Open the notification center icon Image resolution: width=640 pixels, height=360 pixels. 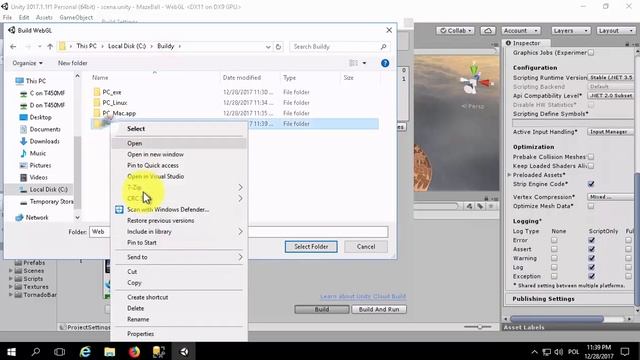625,351
